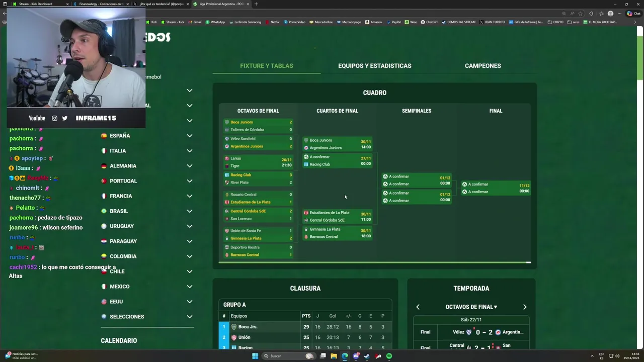Screen dimensions: 644x362
Task: Open the Windows Start menu
Action: click(x=255, y=356)
